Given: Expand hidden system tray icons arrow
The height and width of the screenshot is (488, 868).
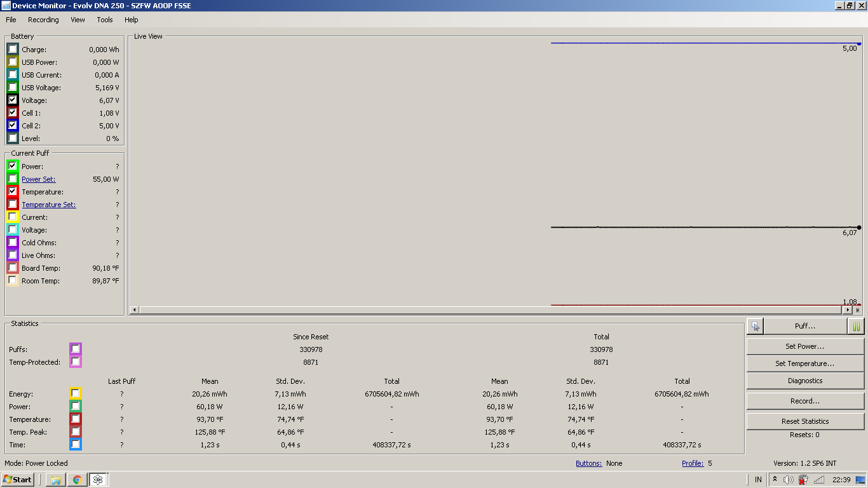Looking at the screenshot, I should pos(775,480).
